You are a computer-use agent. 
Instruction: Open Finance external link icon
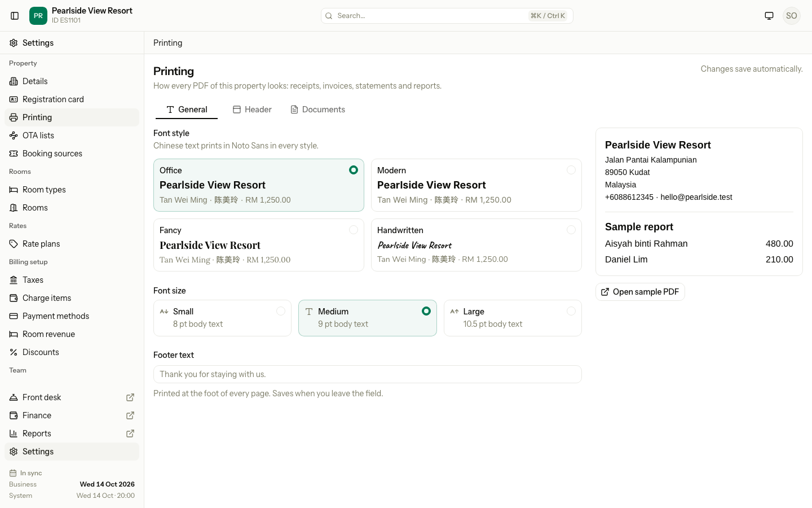130,415
